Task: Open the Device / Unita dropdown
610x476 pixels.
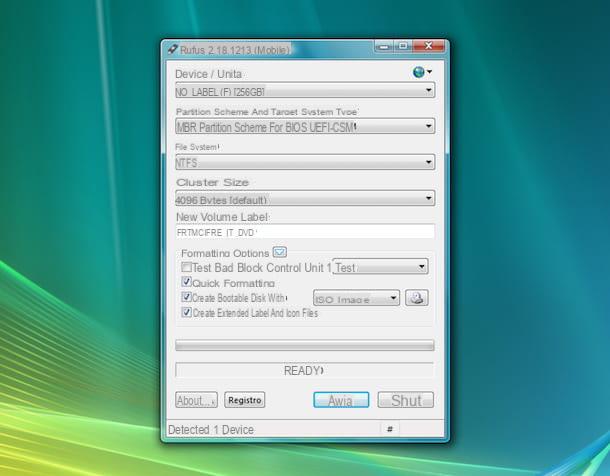Action: coord(305,91)
